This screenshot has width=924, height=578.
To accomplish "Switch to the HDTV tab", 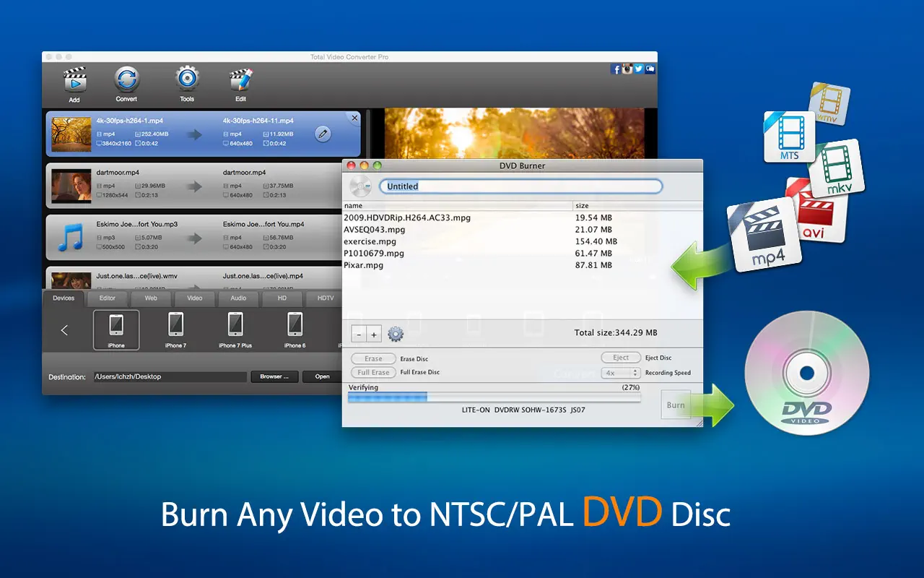I will click(325, 298).
